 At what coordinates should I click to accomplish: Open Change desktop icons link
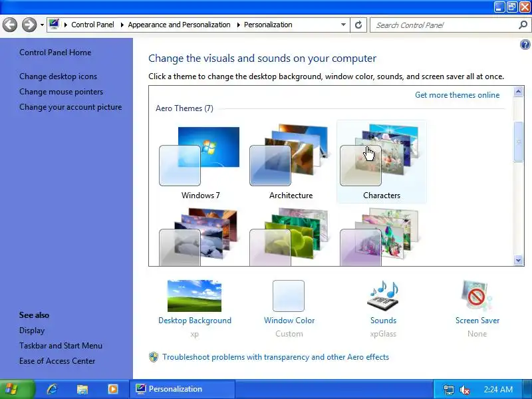click(x=58, y=76)
